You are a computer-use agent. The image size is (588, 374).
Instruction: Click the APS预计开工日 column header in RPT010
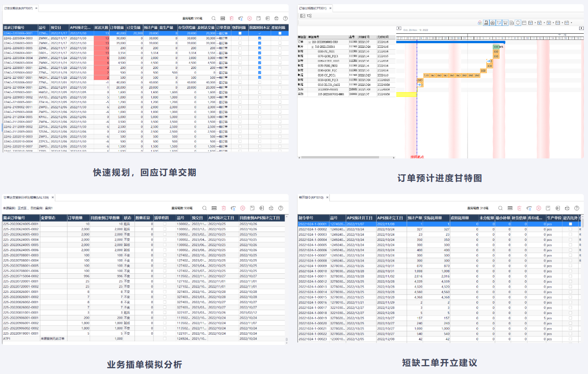coord(360,218)
